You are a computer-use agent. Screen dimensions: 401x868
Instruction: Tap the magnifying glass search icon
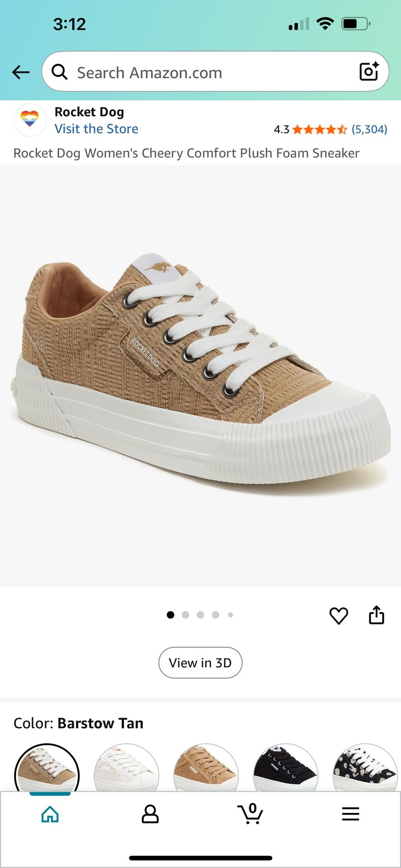[x=59, y=72]
